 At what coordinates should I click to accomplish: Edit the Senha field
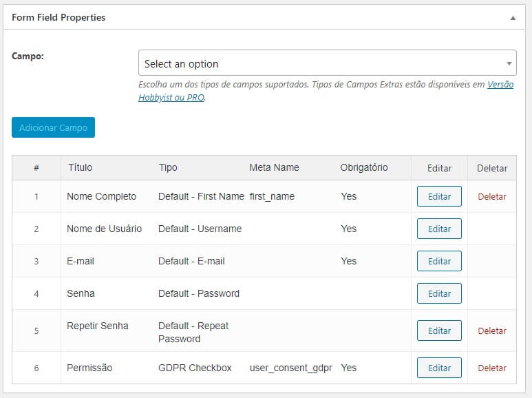tap(439, 293)
